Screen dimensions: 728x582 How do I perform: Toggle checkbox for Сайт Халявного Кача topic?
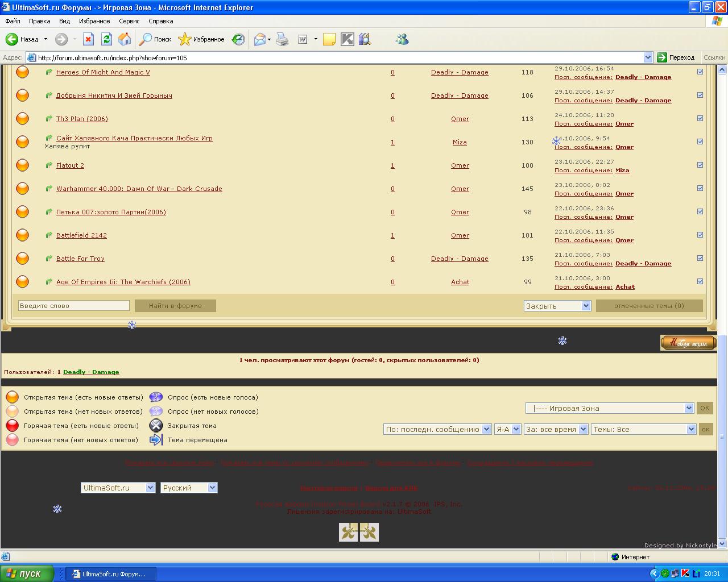[x=700, y=142]
